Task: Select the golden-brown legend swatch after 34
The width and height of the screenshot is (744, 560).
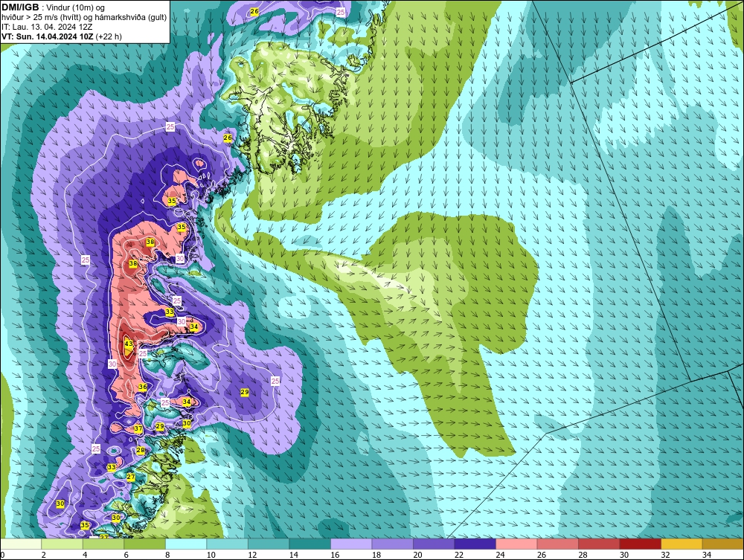Action: click(722, 544)
